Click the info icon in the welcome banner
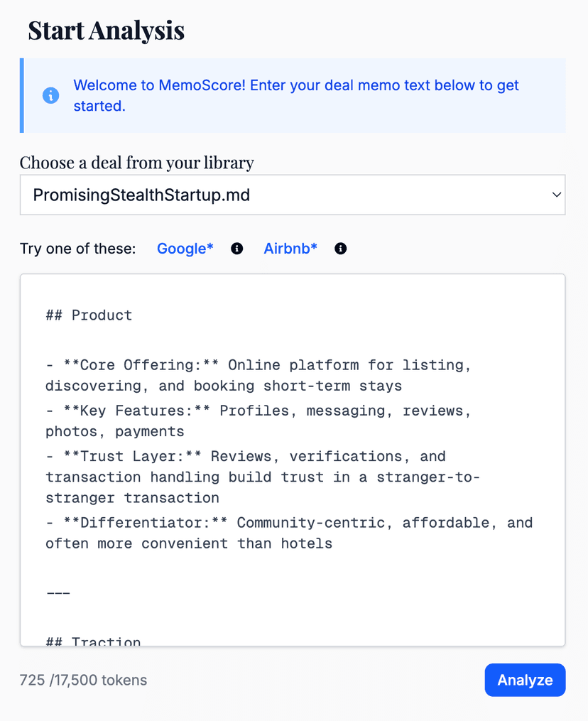 pyautogui.click(x=50, y=94)
